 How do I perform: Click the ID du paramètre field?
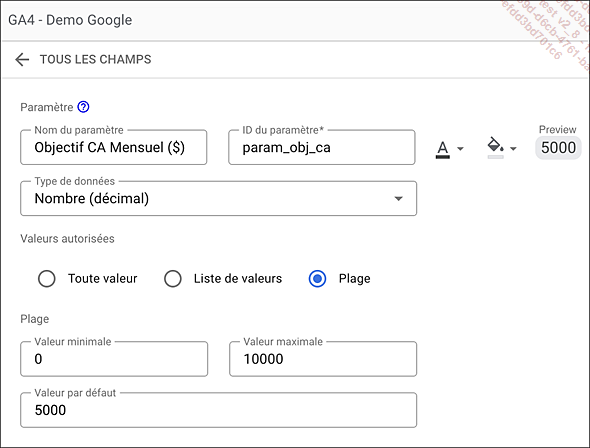pos(322,147)
